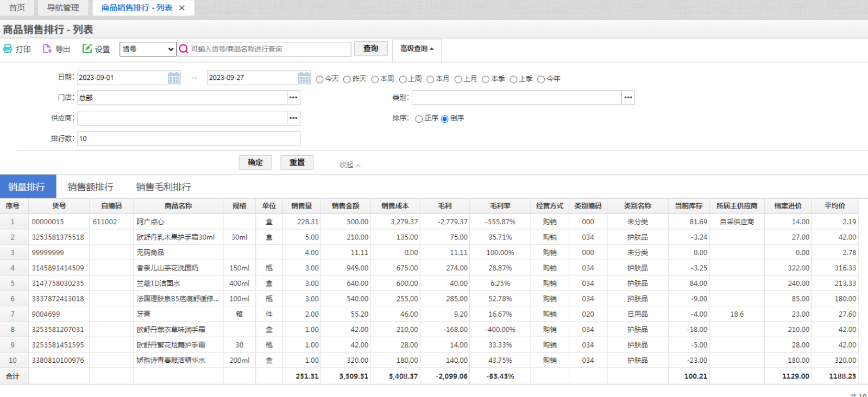Collapse the filter panel via 收起
868x397 pixels.
349,165
